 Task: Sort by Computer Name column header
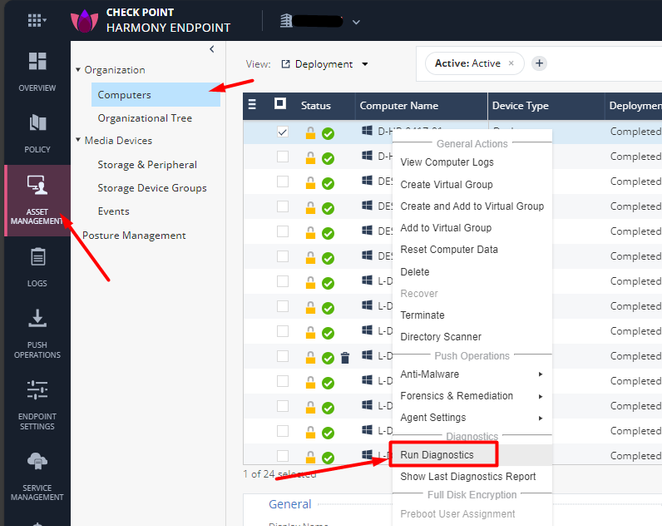(x=400, y=105)
